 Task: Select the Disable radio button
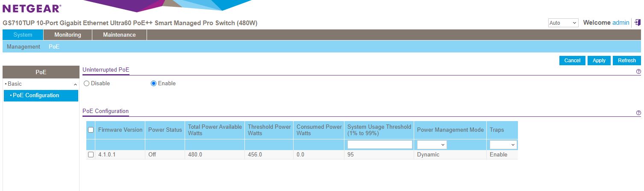(87, 84)
